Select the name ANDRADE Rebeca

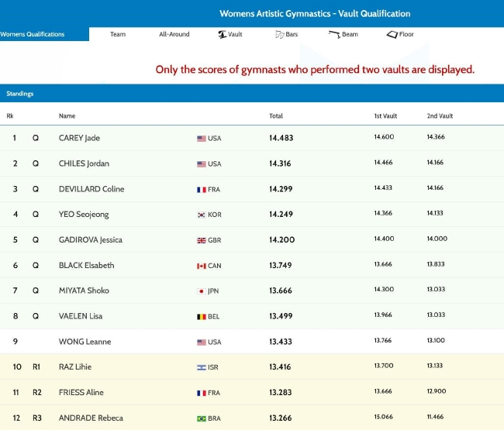[x=91, y=418]
